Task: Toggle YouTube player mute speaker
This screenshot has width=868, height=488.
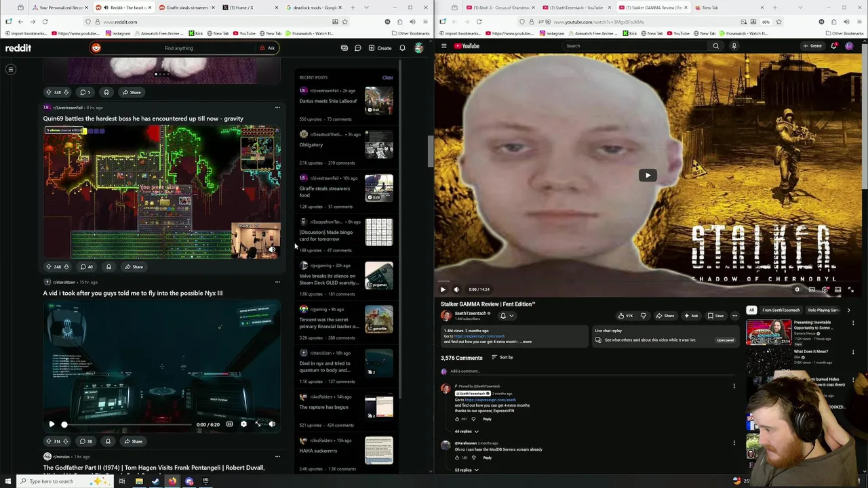Action: [456, 289]
